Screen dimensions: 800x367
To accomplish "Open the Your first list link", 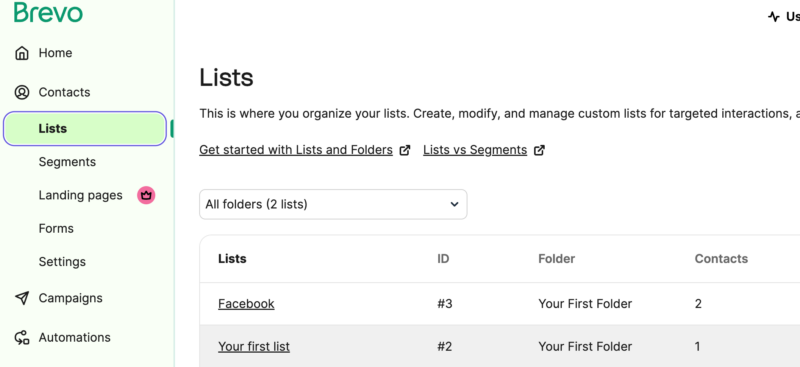I will coord(254,347).
